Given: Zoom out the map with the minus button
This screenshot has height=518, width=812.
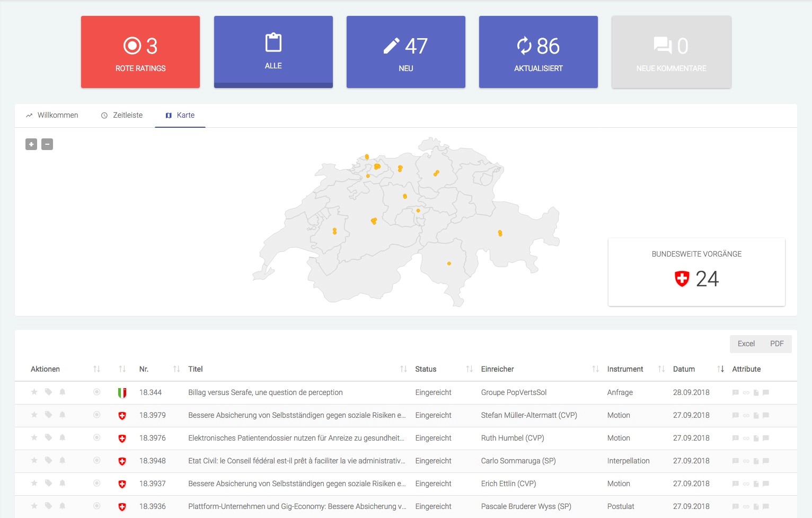Looking at the screenshot, I should pos(47,144).
